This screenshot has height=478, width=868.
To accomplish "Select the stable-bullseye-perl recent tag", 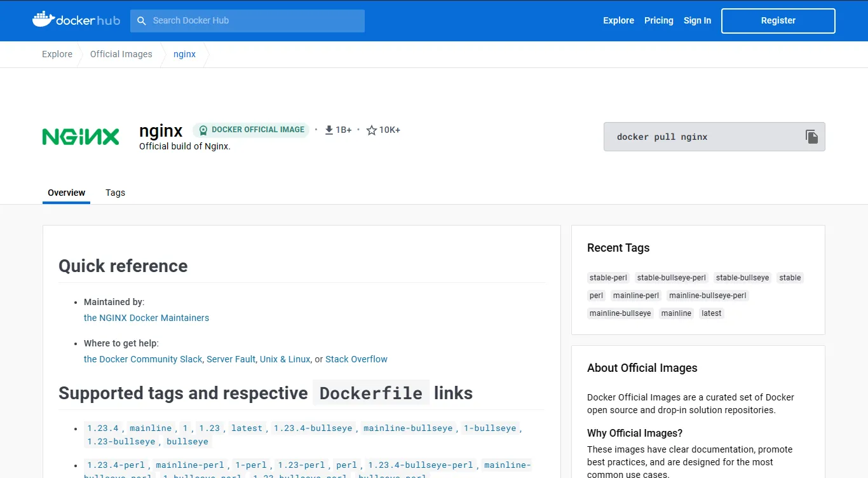I will tap(672, 278).
